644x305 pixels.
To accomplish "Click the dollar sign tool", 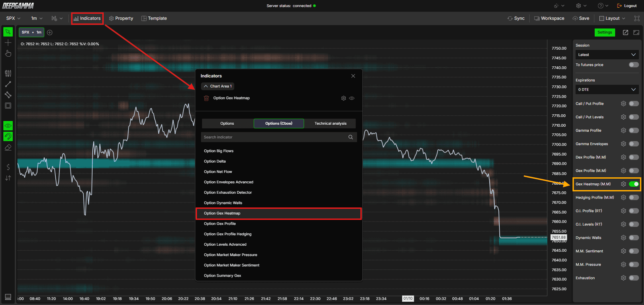I will coord(8,167).
